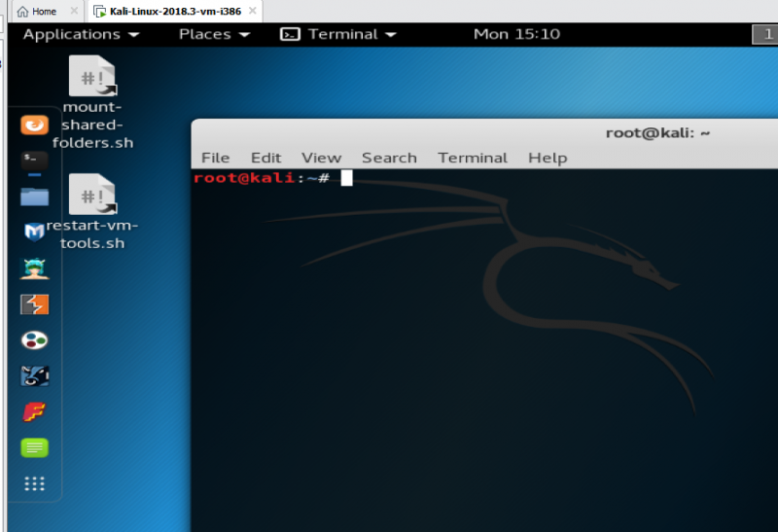
Task: Switch to the Home tab
Action: [38, 12]
